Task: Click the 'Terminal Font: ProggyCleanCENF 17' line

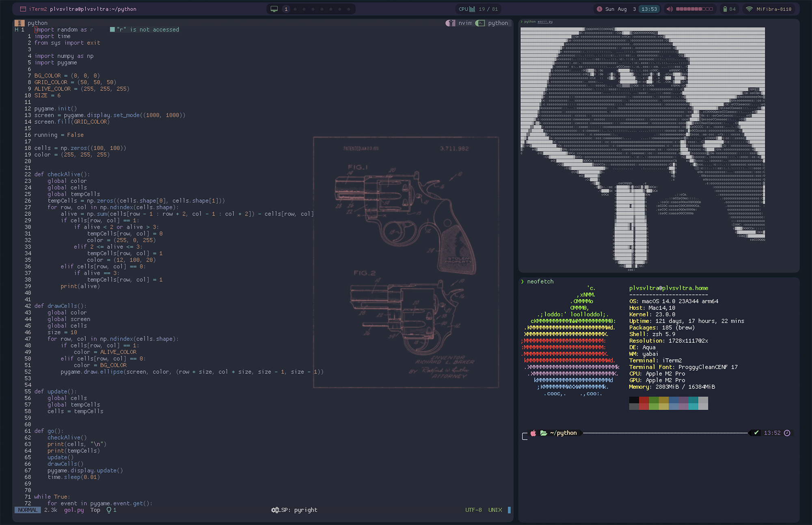Action: click(683, 367)
